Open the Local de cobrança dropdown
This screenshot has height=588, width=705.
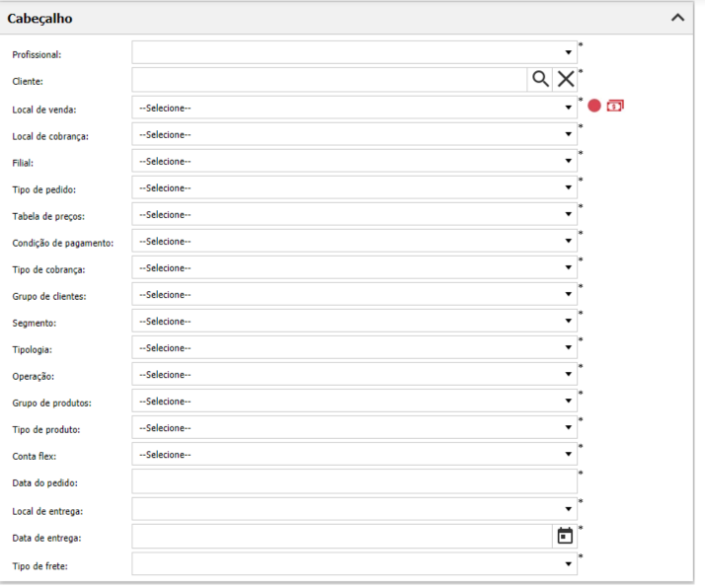coord(354,134)
